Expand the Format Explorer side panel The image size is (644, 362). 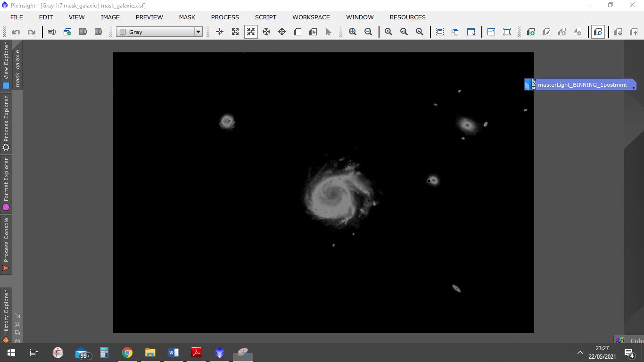[x=6, y=184]
